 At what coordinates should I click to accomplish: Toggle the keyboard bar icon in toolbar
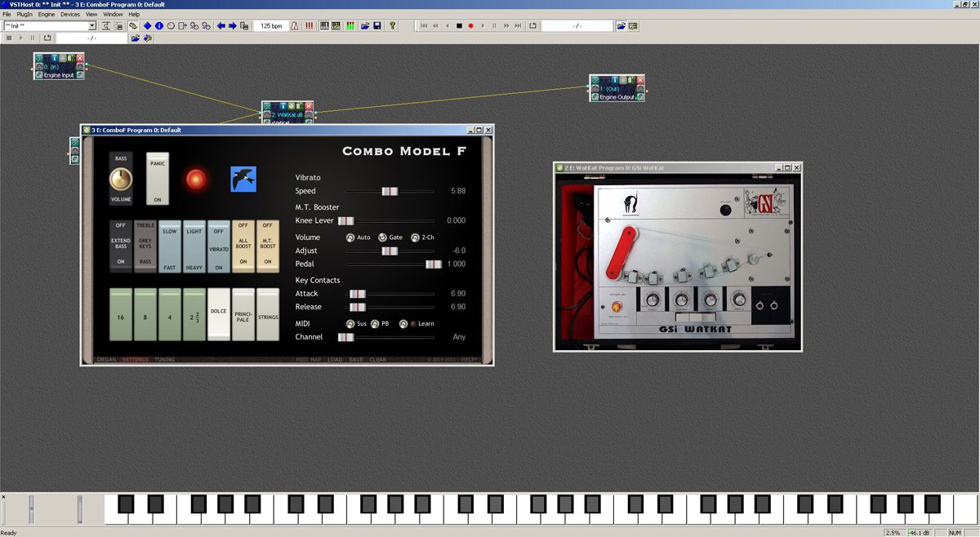pos(324,26)
